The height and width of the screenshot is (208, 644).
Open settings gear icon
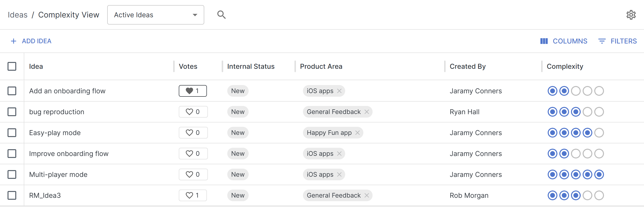pyautogui.click(x=631, y=15)
